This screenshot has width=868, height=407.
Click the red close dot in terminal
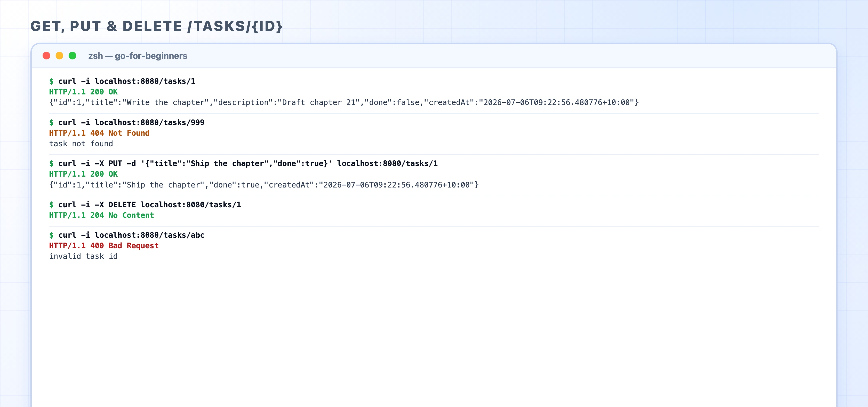(46, 56)
